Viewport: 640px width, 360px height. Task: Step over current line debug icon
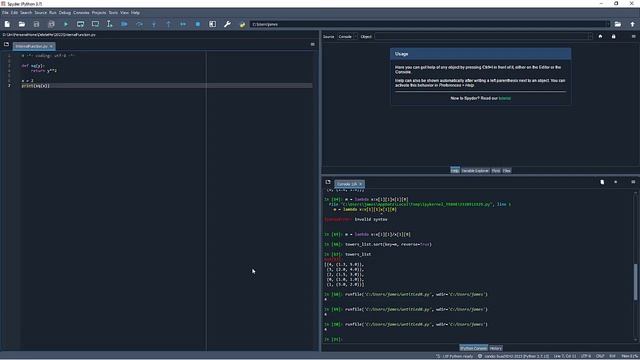pos(139,24)
